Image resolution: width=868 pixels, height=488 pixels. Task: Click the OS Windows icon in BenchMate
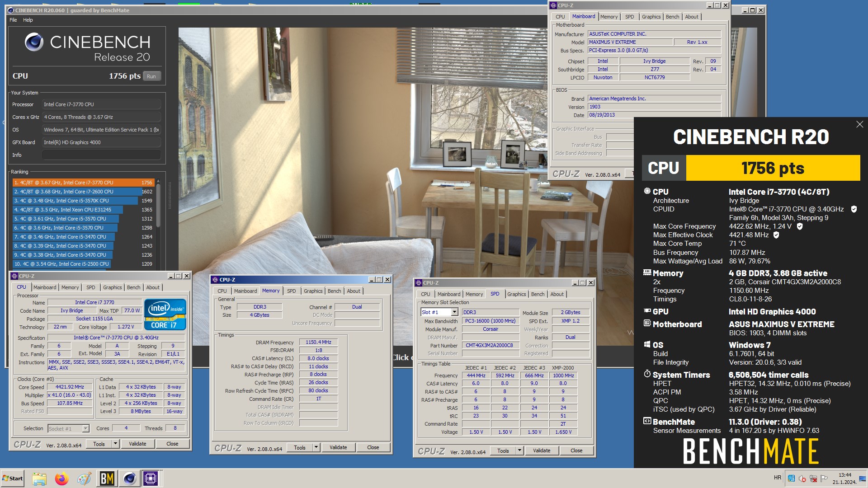647,344
